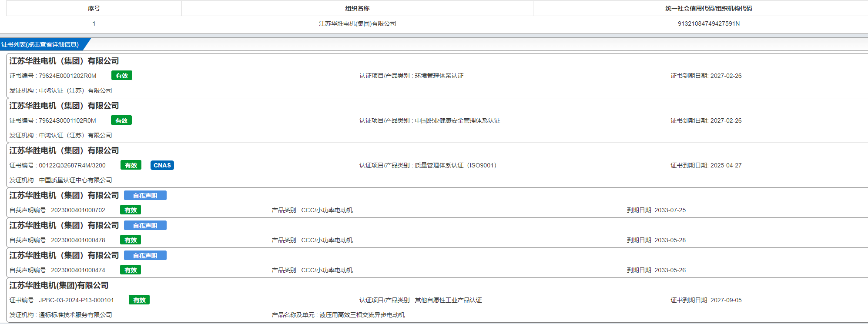Click the expiry date 2033-05-26
Viewport: 868px width, 324px height.
tap(670, 270)
